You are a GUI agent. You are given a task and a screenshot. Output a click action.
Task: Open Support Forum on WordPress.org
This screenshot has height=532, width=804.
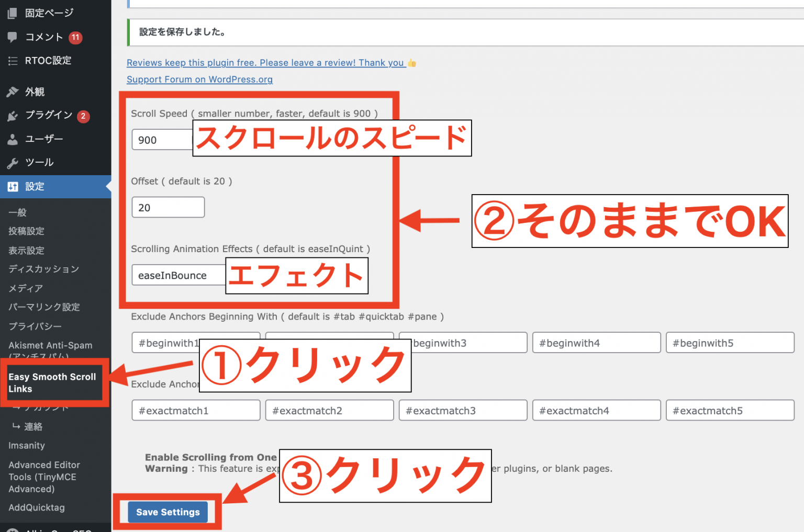click(x=199, y=79)
